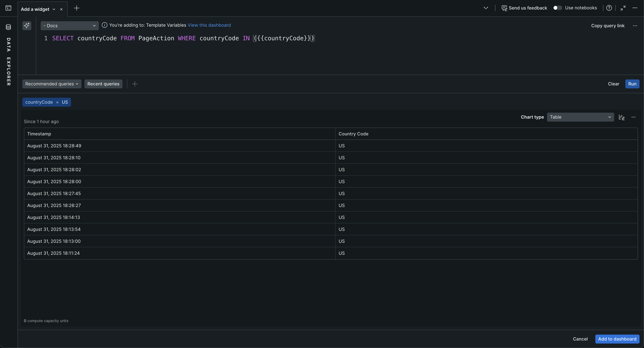Click the collapse arrows icon in the top bar
The image size is (644, 348).
tap(623, 8)
